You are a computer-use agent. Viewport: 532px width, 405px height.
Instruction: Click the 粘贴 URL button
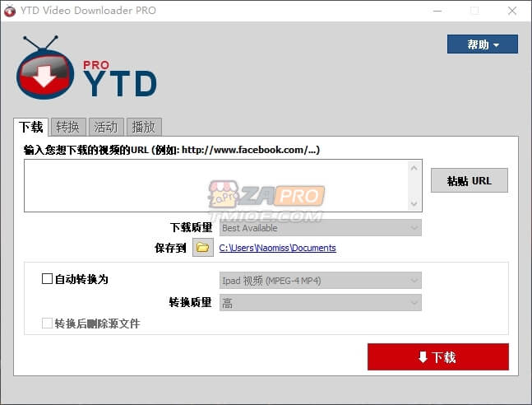(x=469, y=181)
